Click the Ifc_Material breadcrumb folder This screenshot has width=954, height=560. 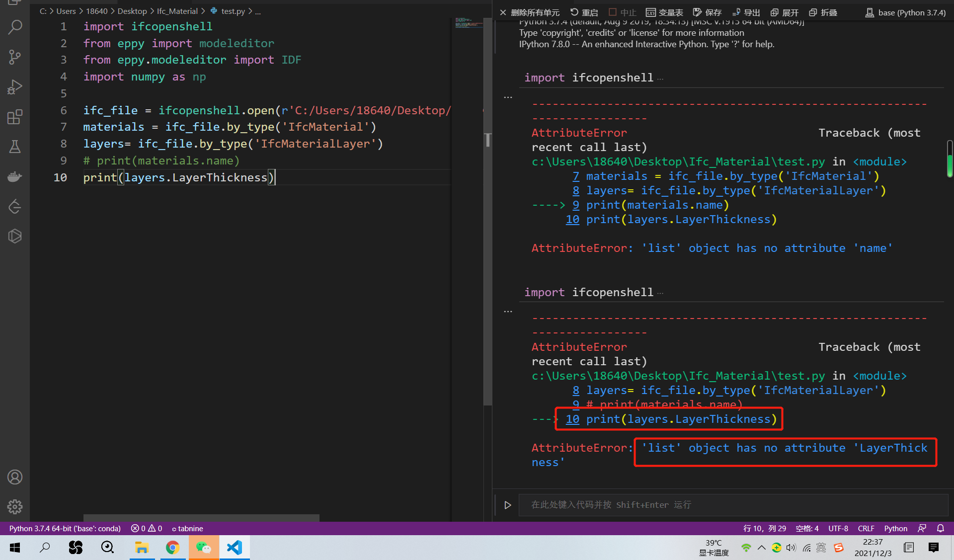(177, 11)
